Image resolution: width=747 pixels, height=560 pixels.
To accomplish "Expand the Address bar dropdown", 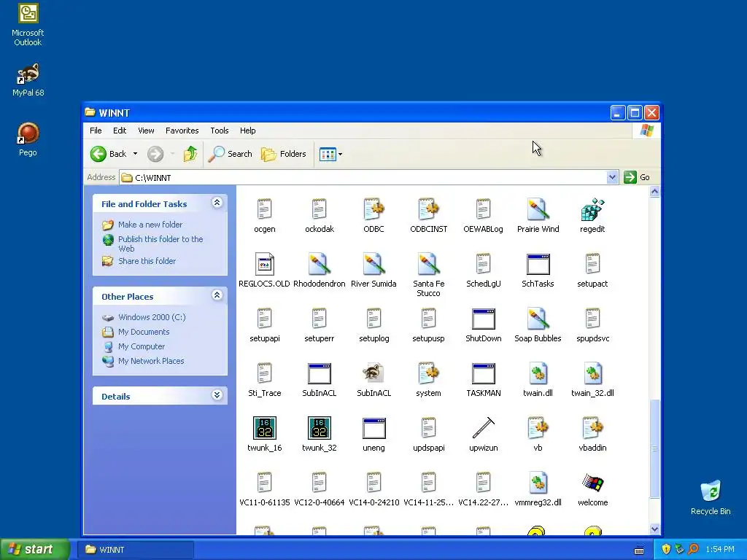I will [x=612, y=178].
